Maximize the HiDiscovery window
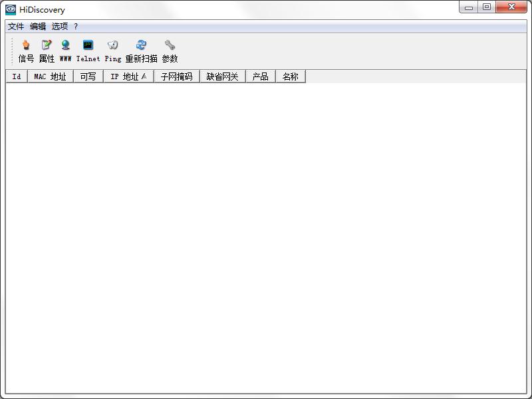This screenshot has width=532, height=399. point(487,7)
